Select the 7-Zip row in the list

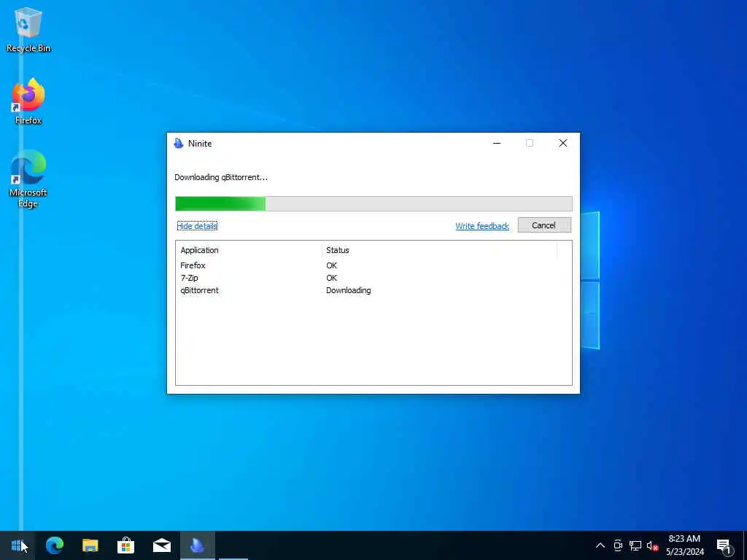click(373, 278)
